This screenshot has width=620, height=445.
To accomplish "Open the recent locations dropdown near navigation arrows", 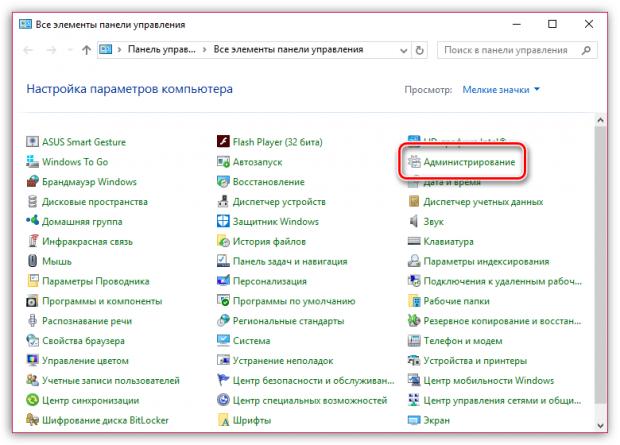I will tap(70, 48).
